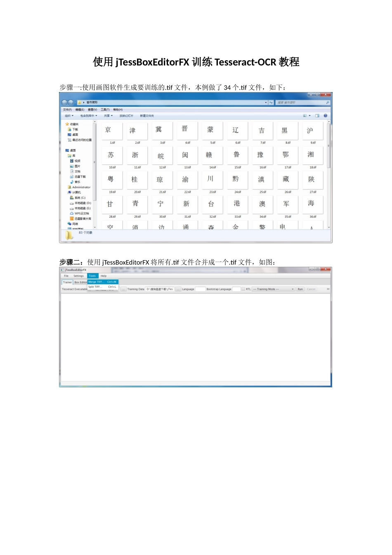Select 库 in the navigation pane
The width and height of the screenshot is (392, 555).
coord(72,156)
